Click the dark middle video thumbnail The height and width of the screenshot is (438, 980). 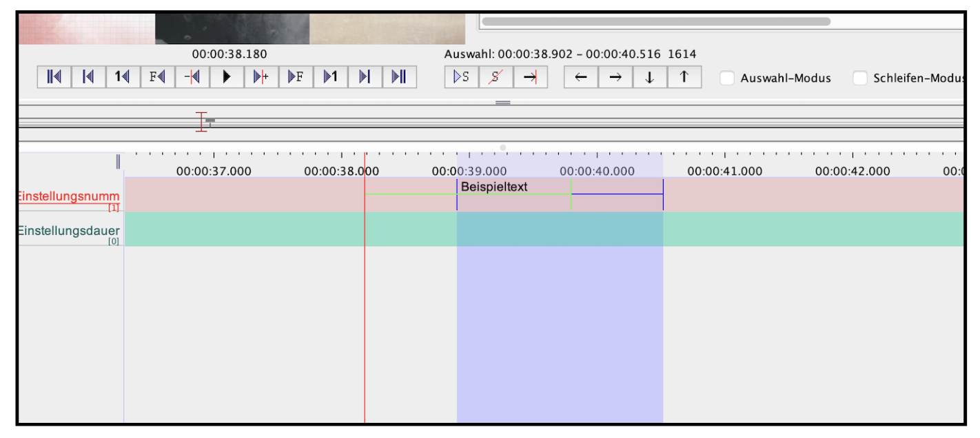point(232,29)
